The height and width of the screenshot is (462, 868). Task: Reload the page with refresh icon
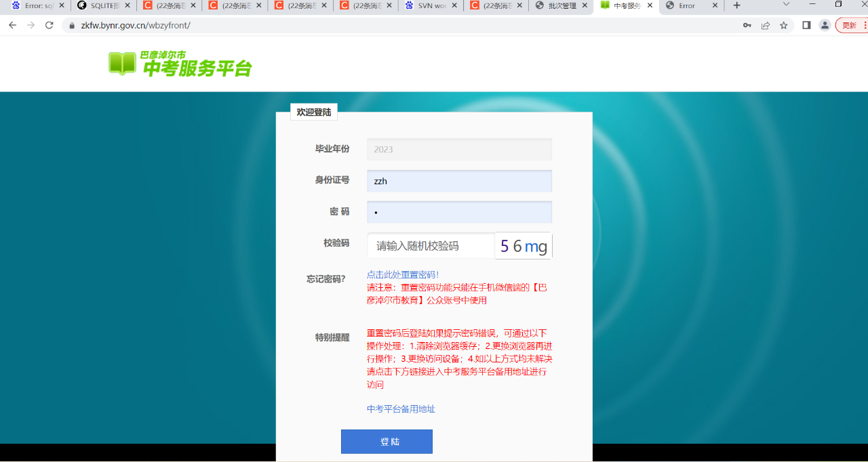tap(49, 25)
